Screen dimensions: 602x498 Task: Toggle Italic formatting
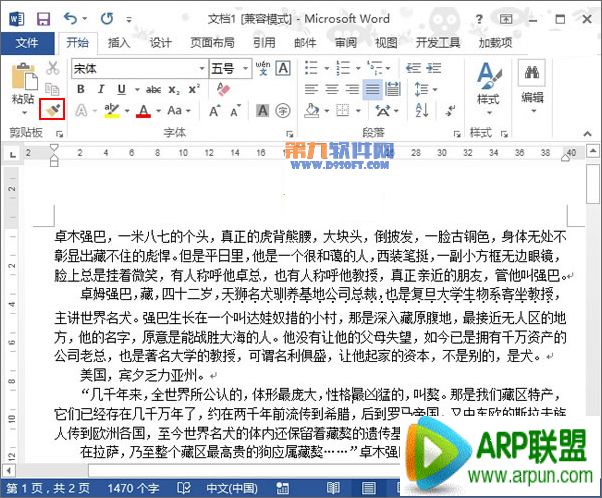[101, 89]
